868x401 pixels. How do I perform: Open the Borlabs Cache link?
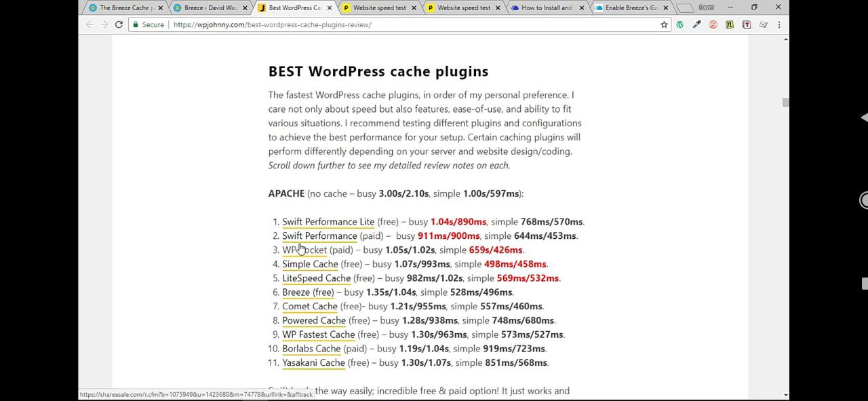pyautogui.click(x=311, y=349)
